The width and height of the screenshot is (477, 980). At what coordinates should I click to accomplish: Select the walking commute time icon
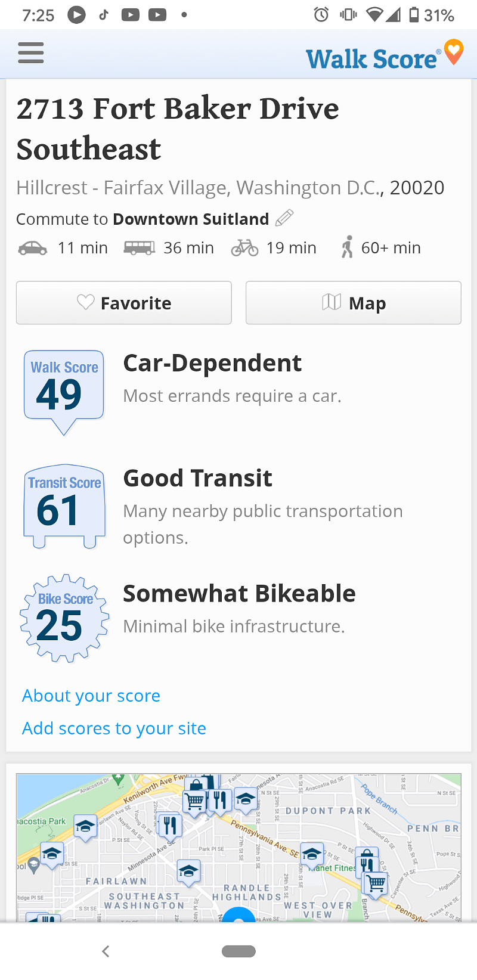[x=346, y=247]
